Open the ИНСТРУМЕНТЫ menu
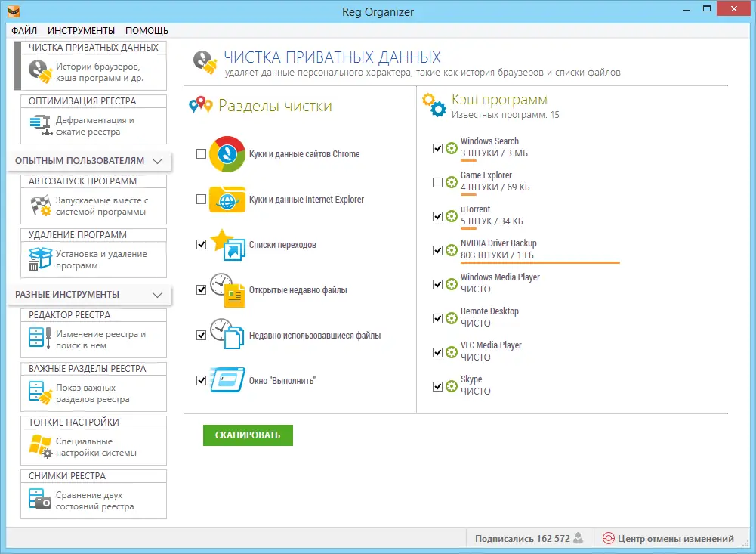Viewport: 756px width, 554px height. coord(81,30)
